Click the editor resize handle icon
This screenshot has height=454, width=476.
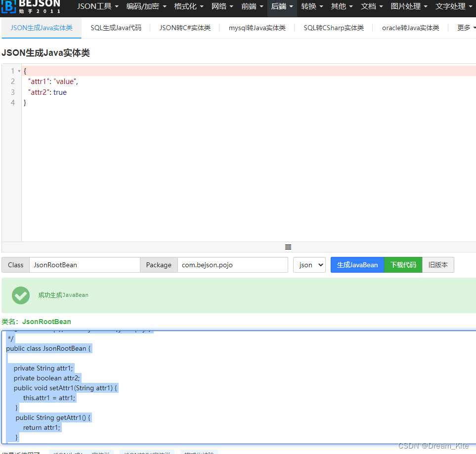tap(288, 247)
